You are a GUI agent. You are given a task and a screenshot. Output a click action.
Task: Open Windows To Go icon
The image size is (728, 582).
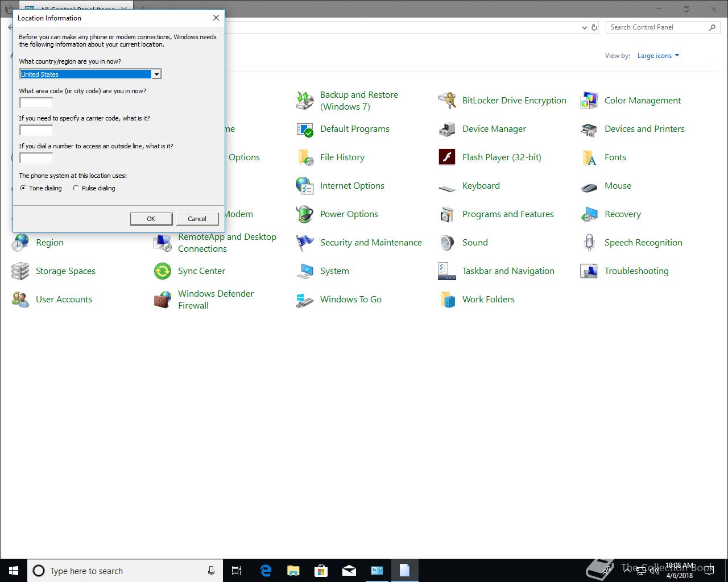305,300
